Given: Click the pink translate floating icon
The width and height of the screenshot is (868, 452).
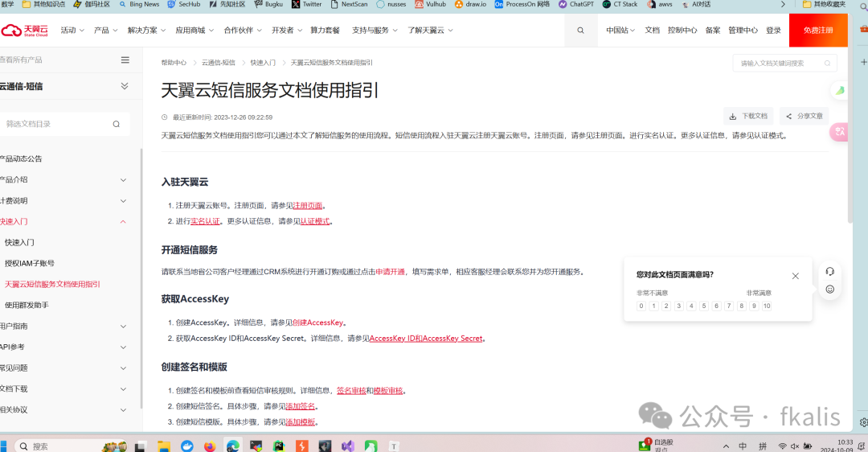Looking at the screenshot, I should [839, 131].
